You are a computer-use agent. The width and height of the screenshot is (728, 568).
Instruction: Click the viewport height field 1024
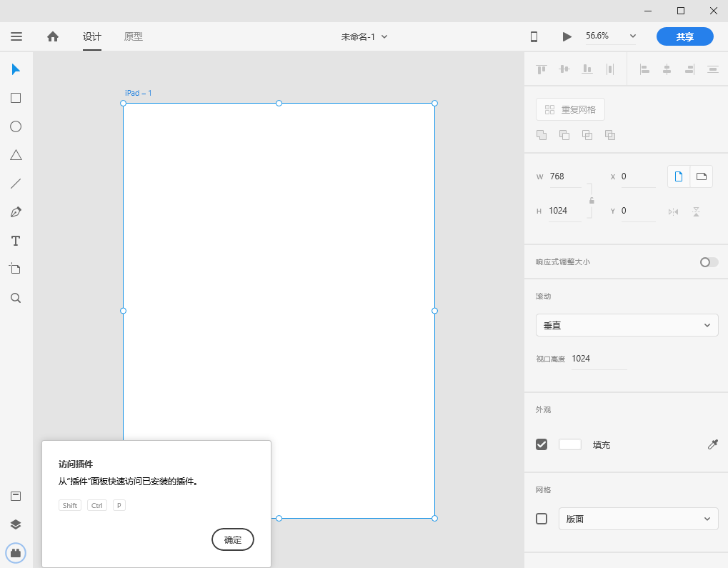click(x=599, y=359)
